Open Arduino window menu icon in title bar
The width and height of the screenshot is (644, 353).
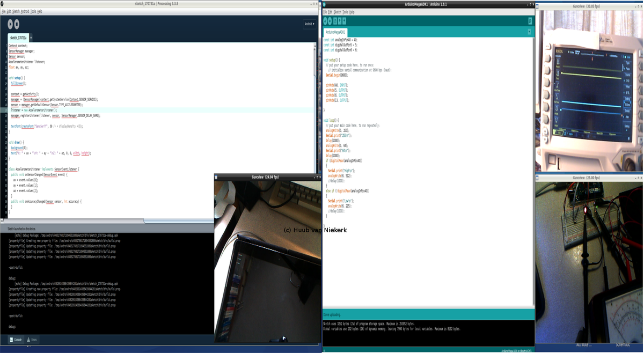coord(325,4)
